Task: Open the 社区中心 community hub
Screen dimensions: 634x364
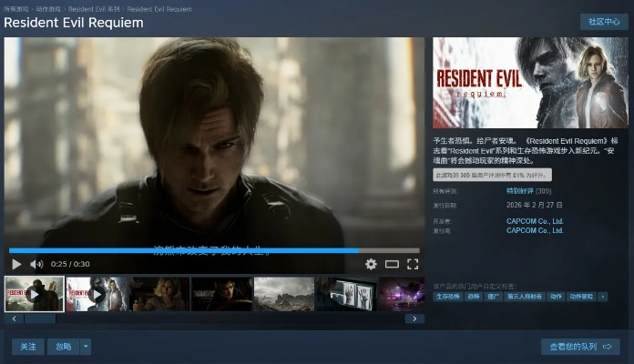Action: (604, 22)
